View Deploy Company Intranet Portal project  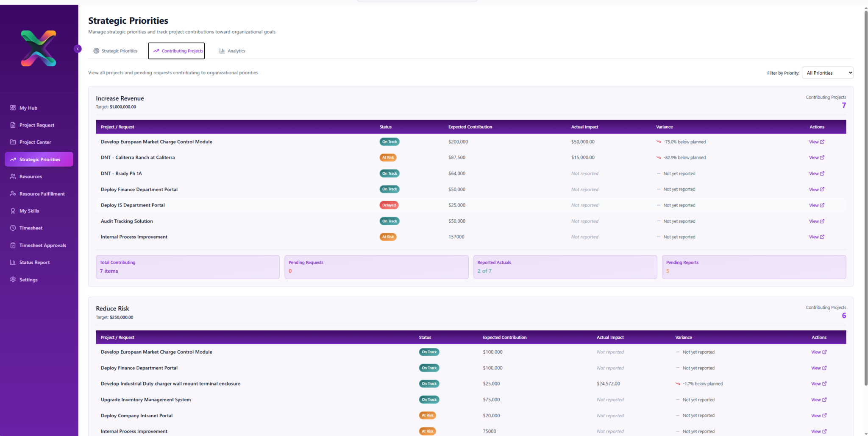[x=819, y=416]
